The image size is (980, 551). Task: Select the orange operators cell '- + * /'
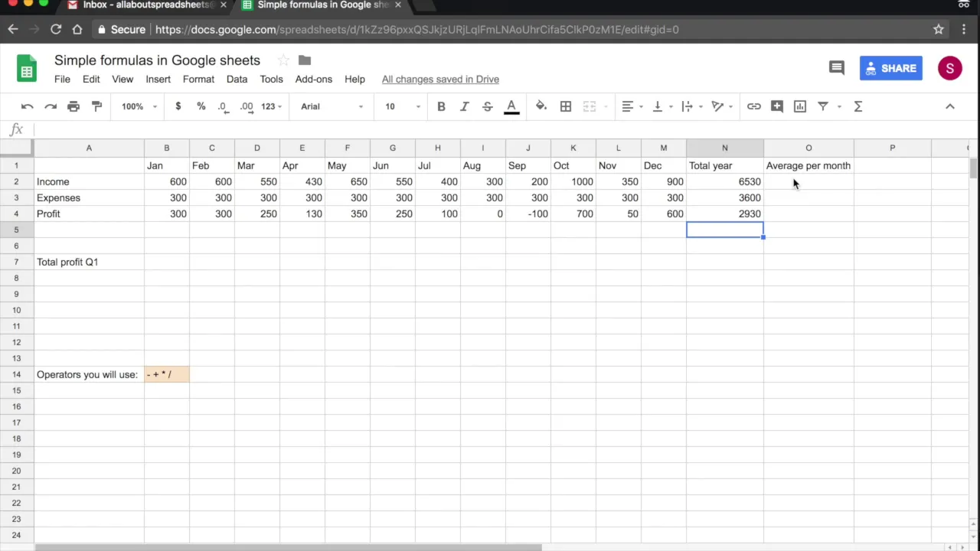tap(167, 374)
